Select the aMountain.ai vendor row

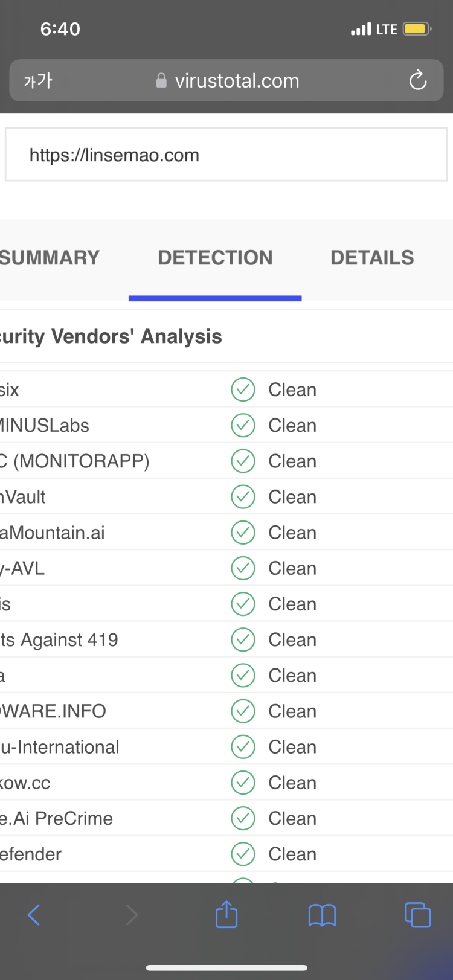coord(53,533)
